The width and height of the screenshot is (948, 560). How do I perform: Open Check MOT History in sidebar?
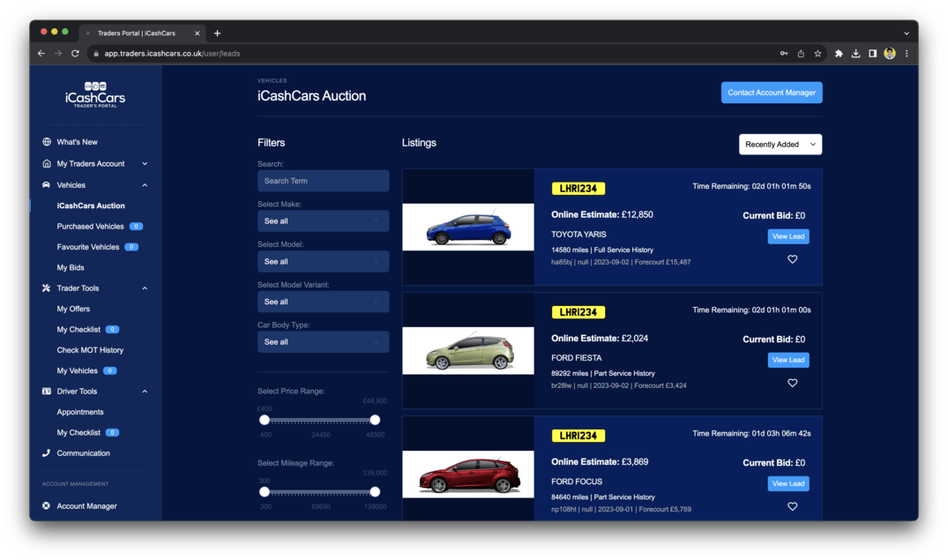90,350
